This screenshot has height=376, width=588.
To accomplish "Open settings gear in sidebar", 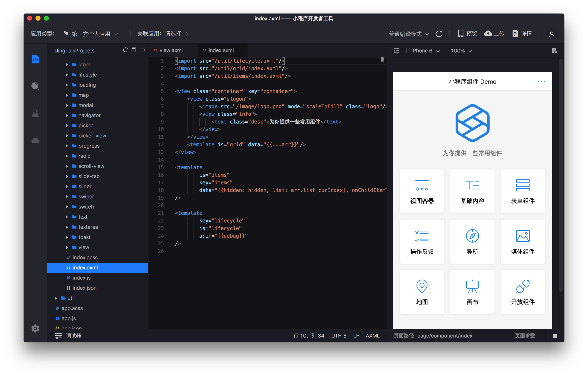I will 35,328.
